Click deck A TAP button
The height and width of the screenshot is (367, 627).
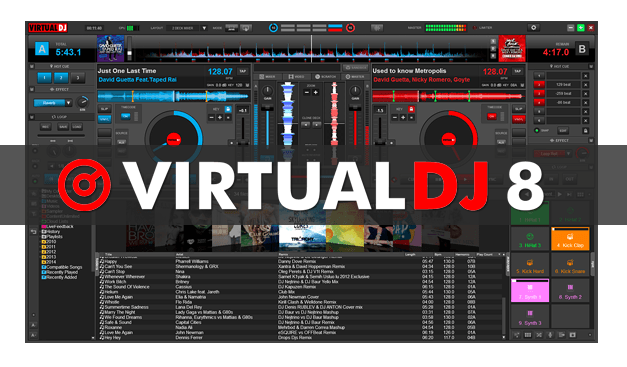tap(243, 71)
